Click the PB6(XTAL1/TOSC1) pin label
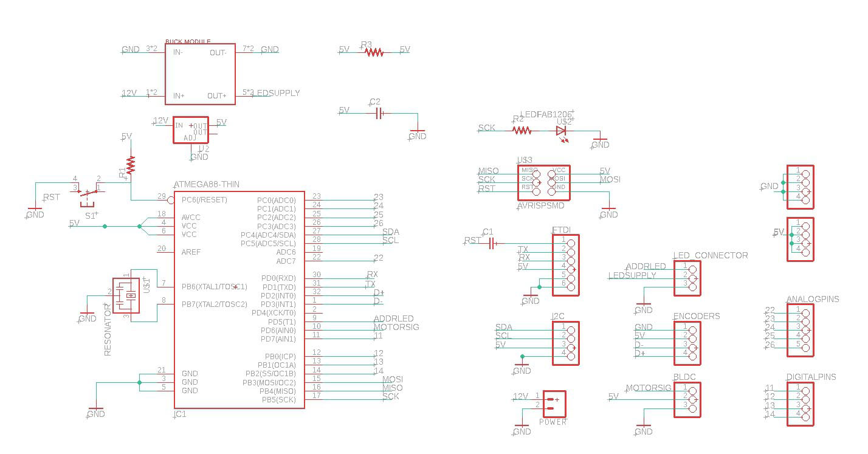Screen dimensions: 868x454 (214, 286)
